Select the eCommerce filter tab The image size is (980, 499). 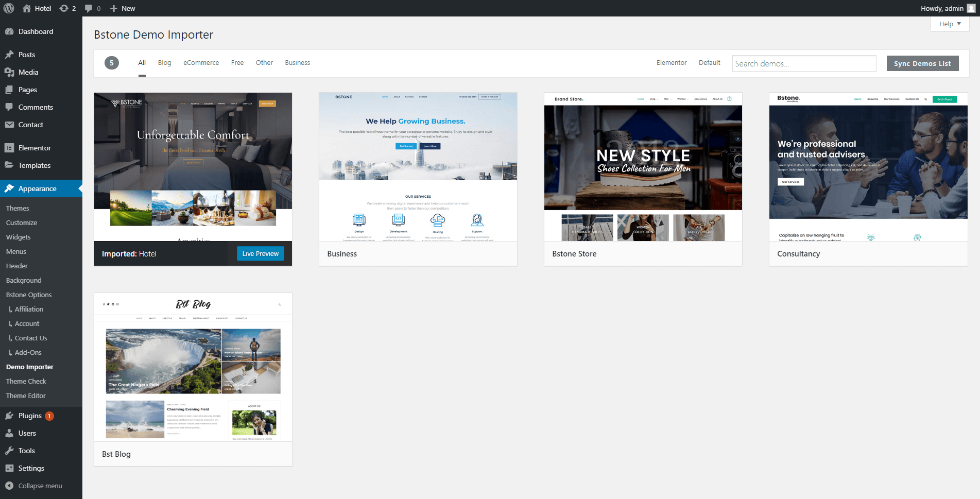[201, 63]
